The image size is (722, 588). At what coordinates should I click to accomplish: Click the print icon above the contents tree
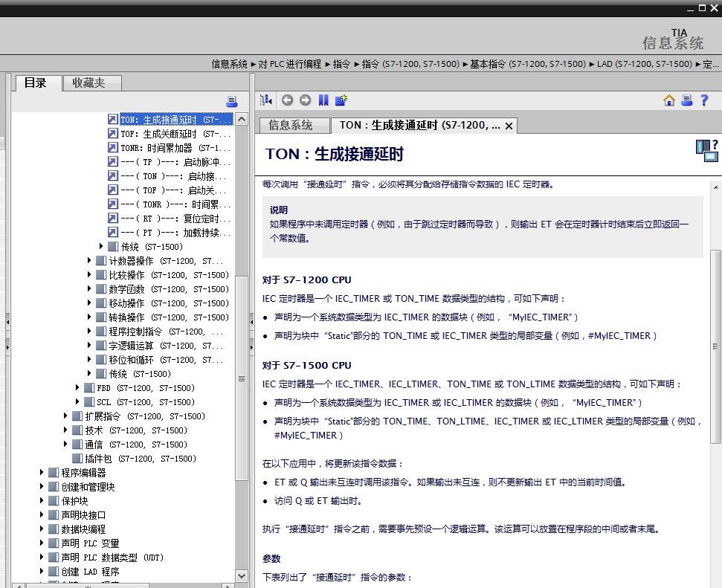[x=232, y=100]
